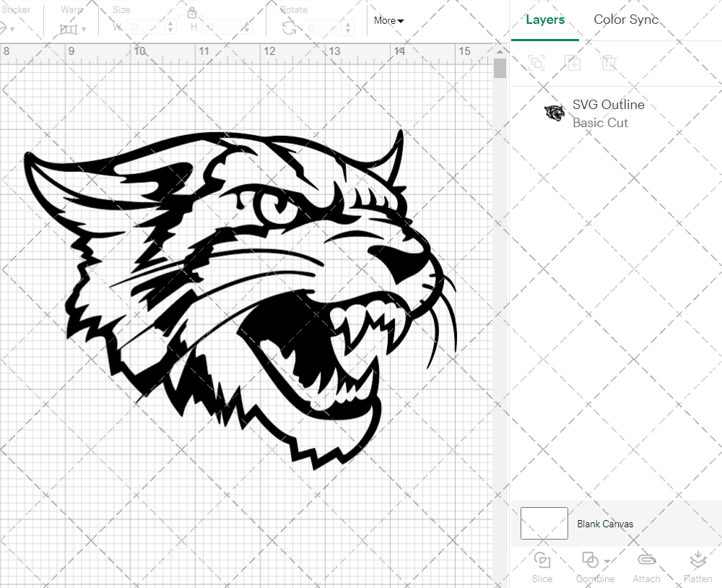722x588 pixels.
Task: Open the Warp style dropdown arrow
Action: [84, 29]
